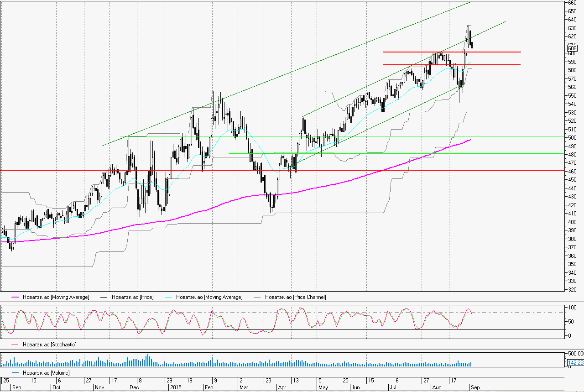Screen dimensions: 584x392
Task: Click the 2015 year label on time axis
Action: coord(176,387)
